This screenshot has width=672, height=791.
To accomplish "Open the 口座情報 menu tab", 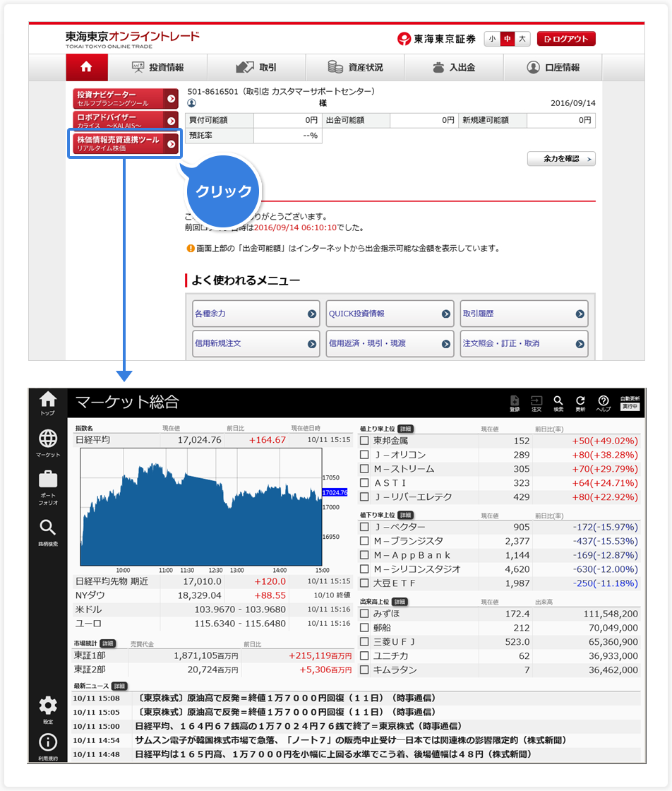I will click(553, 67).
